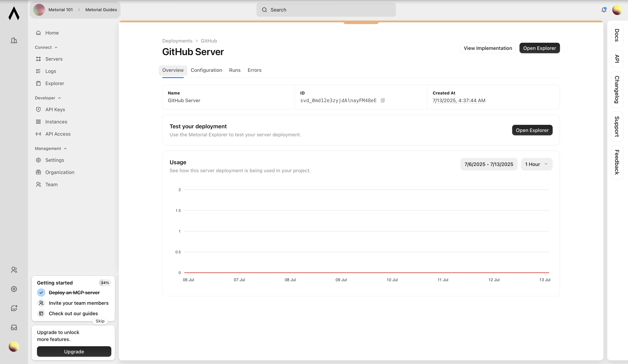Viewport: 628px width, 364px height.
Task: Open the Instances panel
Action: tap(56, 122)
